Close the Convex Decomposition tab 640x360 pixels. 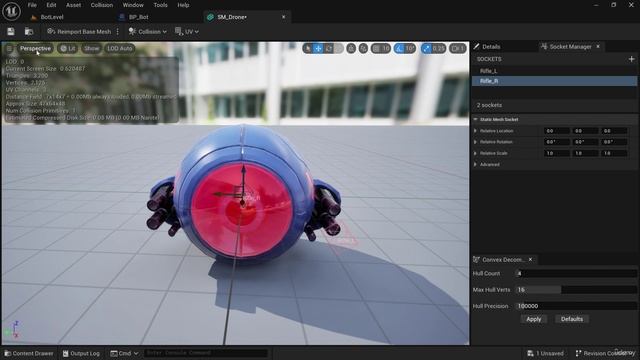(x=530, y=260)
